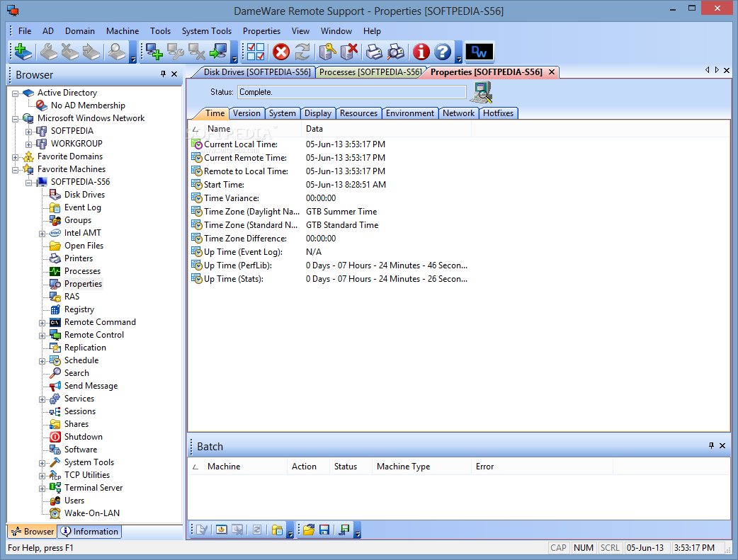Open Wake-On-LAN in the browser tree
Image resolution: width=738 pixels, height=560 pixels.
click(x=92, y=513)
